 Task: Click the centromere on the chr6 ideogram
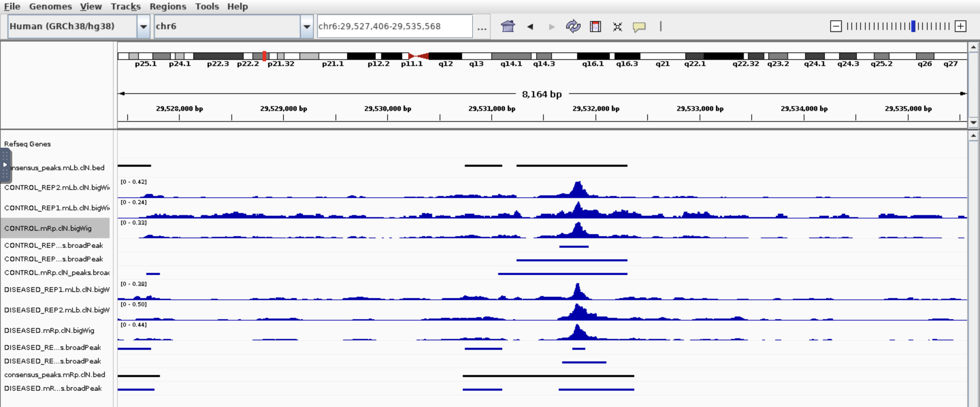(x=418, y=56)
